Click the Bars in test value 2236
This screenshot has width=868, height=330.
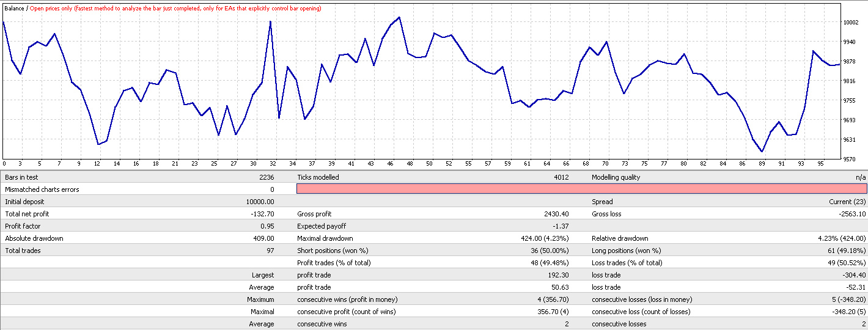[267, 177]
